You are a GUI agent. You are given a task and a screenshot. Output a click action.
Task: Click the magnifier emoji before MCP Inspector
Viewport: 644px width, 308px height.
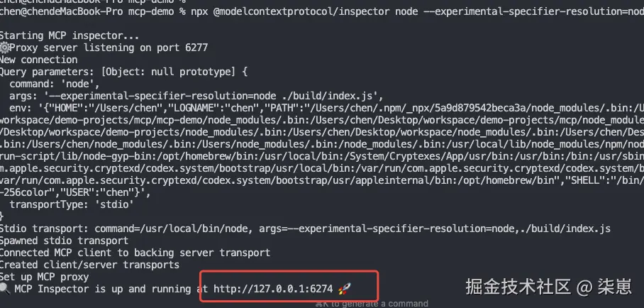tap(4, 289)
